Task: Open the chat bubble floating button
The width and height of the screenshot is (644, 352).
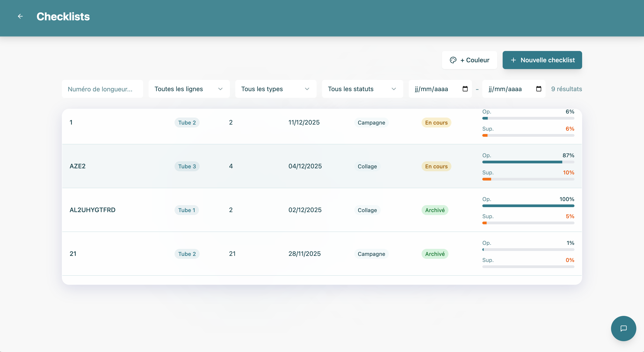Action: tap(623, 328)
